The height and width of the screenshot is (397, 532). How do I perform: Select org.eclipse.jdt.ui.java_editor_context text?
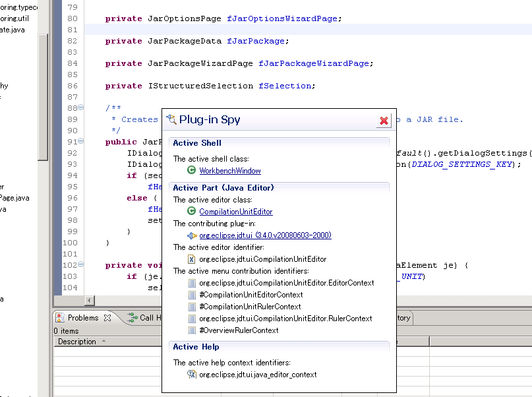point(258,375)
